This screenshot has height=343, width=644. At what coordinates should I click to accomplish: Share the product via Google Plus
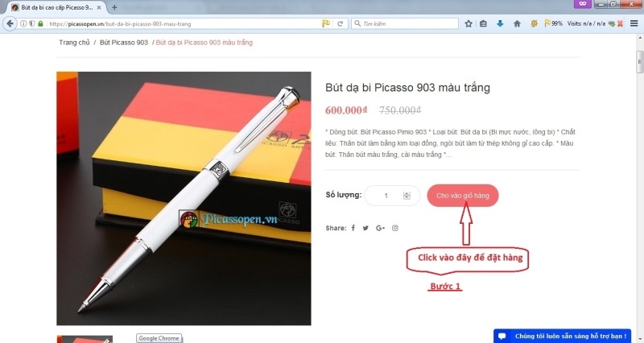coord(380,228)
